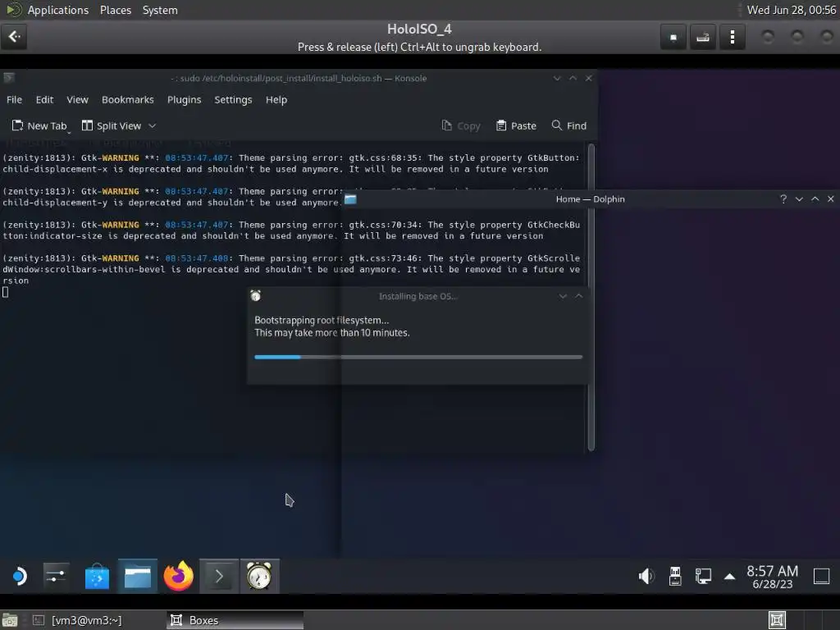Click the Dolphin help question mark button

[783, 199]
